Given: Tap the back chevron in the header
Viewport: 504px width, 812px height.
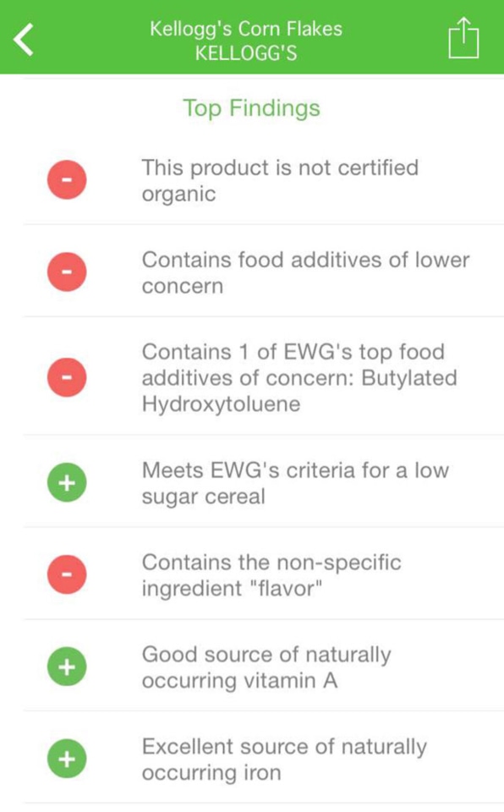Looking at the screenshot, I should pyautogui.click(x=24, y=39).
